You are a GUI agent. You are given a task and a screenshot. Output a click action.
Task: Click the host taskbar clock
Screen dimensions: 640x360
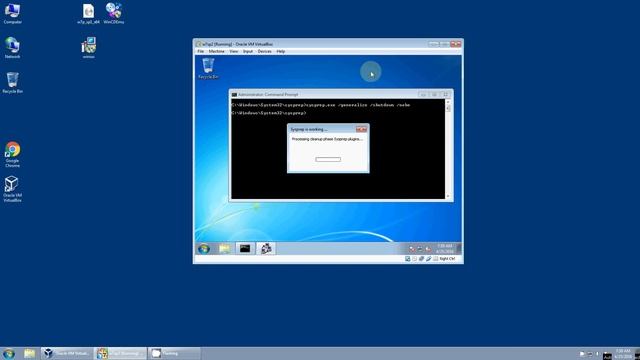623,353
